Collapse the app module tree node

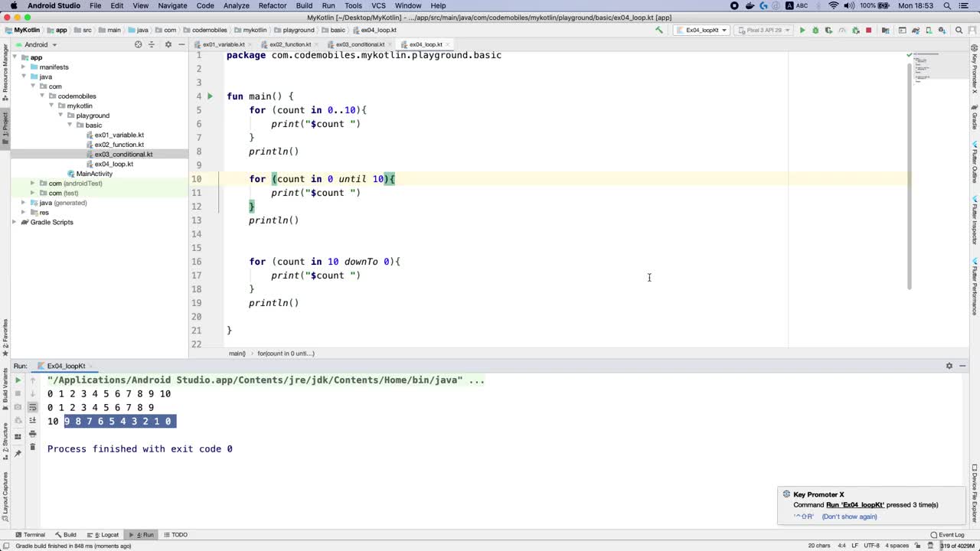pyautogui.click(x=15, y=57)
